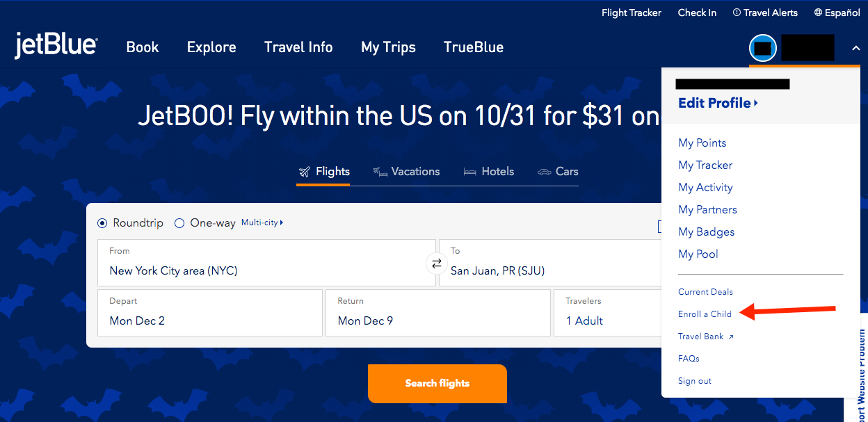This screenshot has width=868, height=422.
Task: Open the TrueBlue menu
Action: [x=474, y=47]
